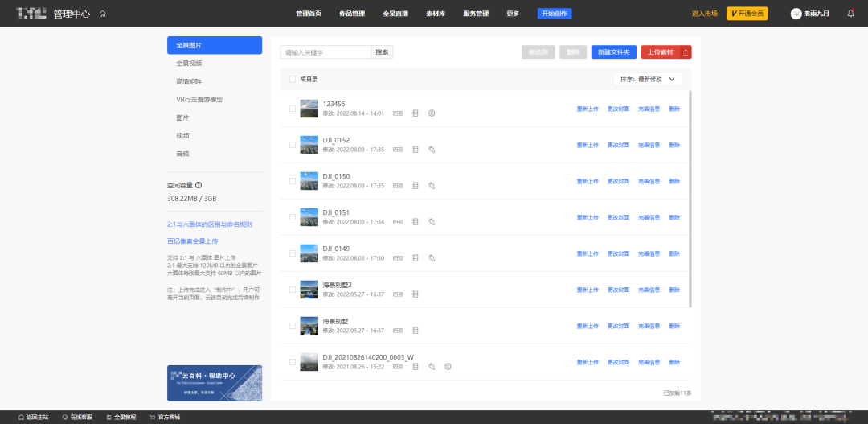
Task: Open 全景直播 in the top navigation
Action: (x=395, y=14)
